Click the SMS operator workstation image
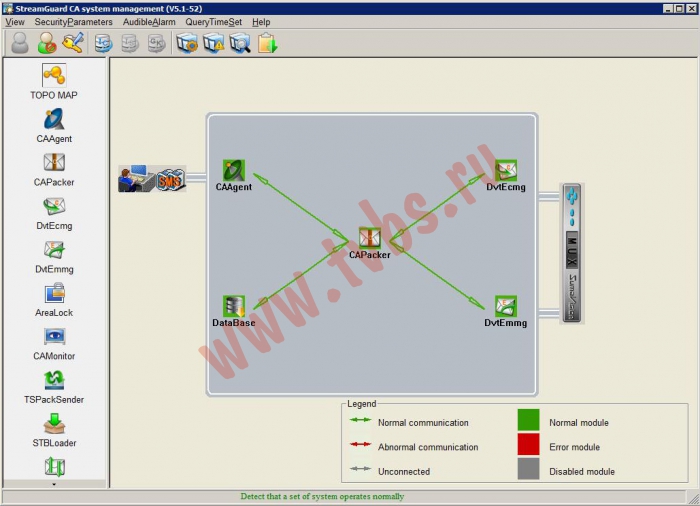Image resolution: width=700 pixels, height=506 pixels. pos(152,178)
